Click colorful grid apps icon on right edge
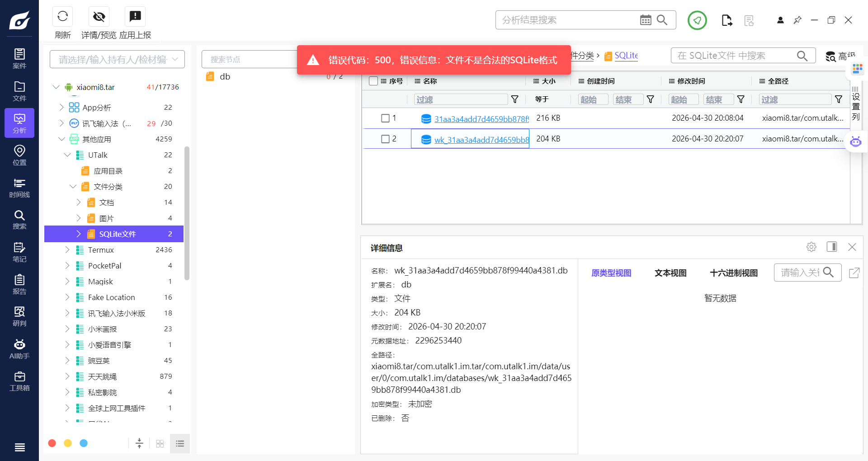This screenshot has width=868, height=461. click(857, 69)
